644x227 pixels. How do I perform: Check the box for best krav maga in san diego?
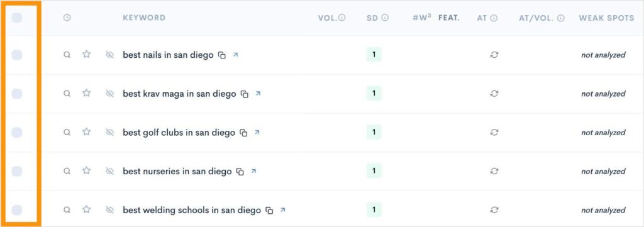(x=17, y=94)
